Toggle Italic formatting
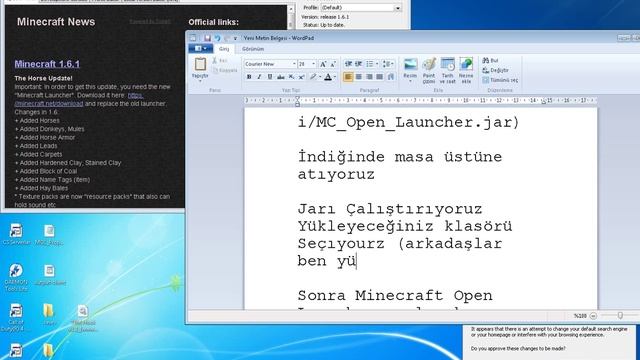 259,77
